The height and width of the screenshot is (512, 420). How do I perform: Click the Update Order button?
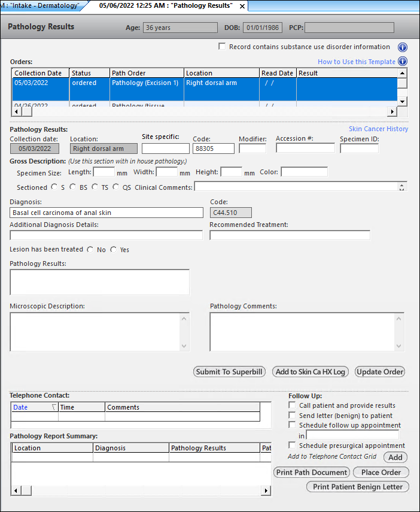coord(380,372)
